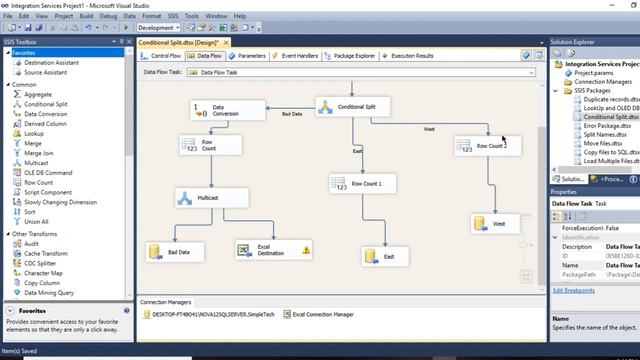Click the Name property value field
Image resolution: width=640 pixels, height=360 pixels.
pos(622,265)
